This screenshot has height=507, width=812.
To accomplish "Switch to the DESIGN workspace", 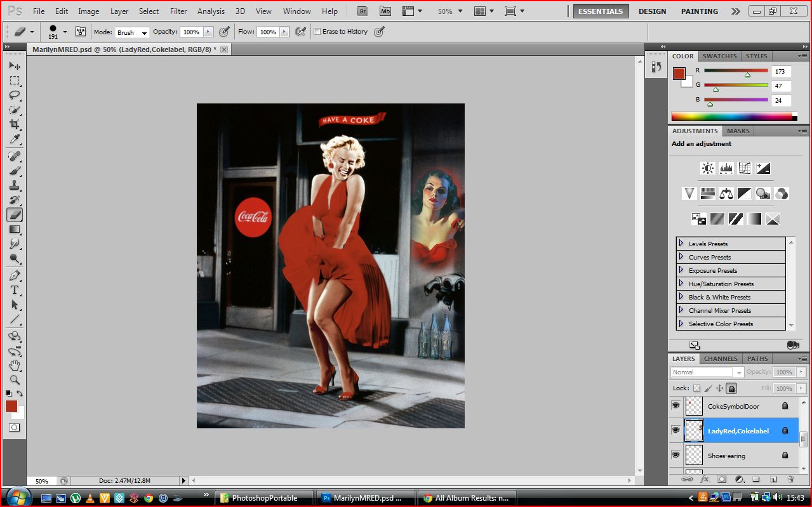I will 652,11.
